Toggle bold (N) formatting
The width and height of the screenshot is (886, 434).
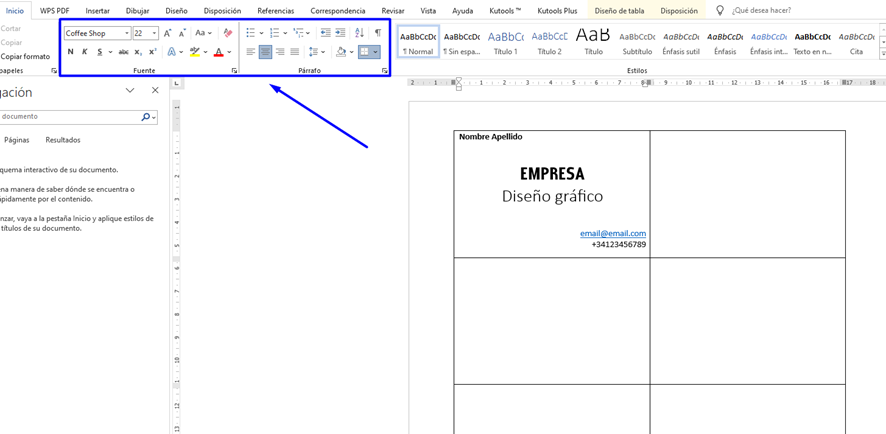point(70,52)
